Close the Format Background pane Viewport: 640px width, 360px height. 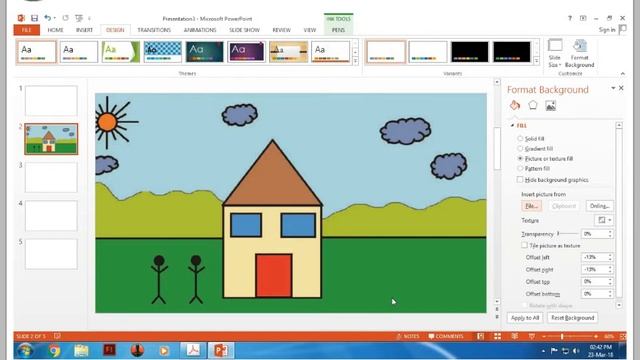pyautogui.click(x=621, y=88)
